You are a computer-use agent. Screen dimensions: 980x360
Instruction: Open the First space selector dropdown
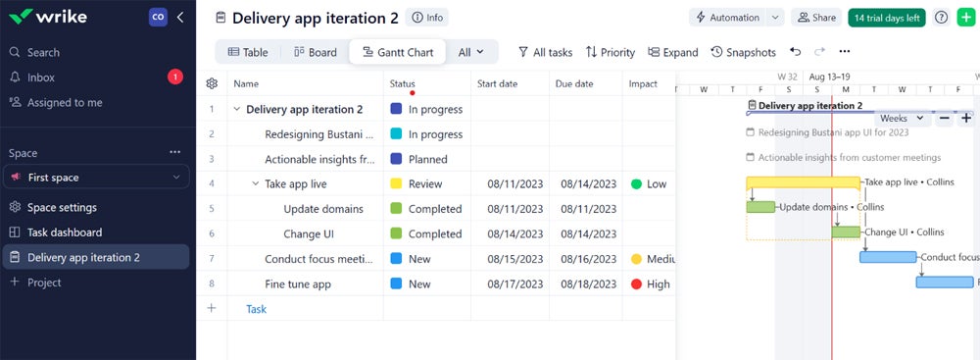(x=96, y=178)
